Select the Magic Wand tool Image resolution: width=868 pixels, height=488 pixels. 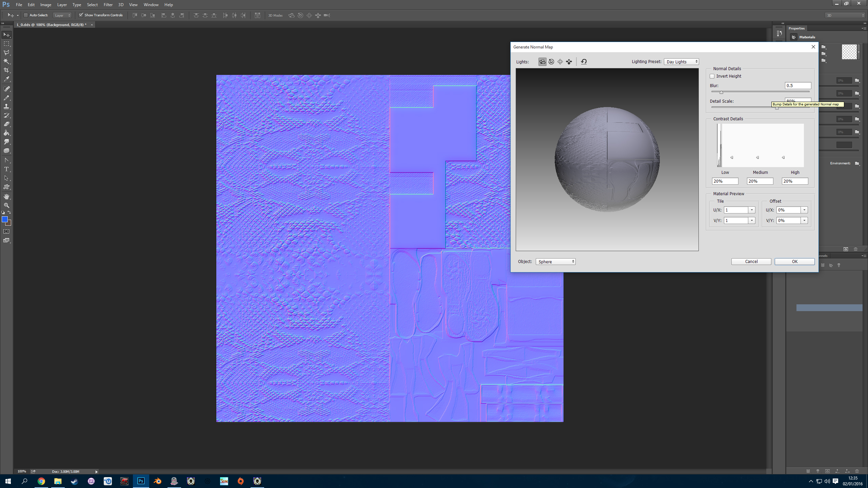[6, 61]
